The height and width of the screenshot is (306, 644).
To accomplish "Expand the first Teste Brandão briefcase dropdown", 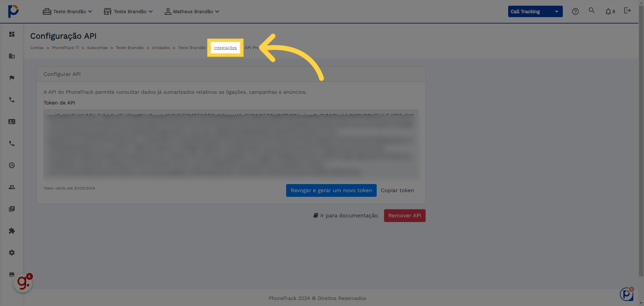I will 67,11.
